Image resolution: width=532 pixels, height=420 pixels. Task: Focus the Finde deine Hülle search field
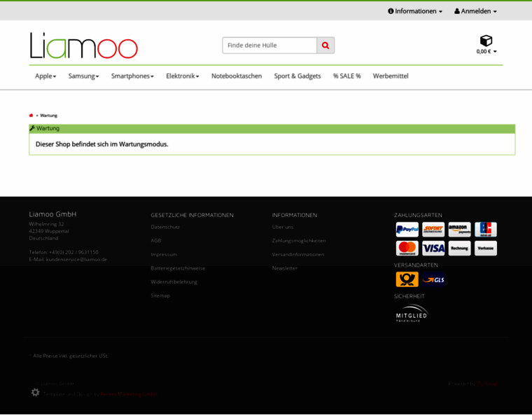pos(269,45)
